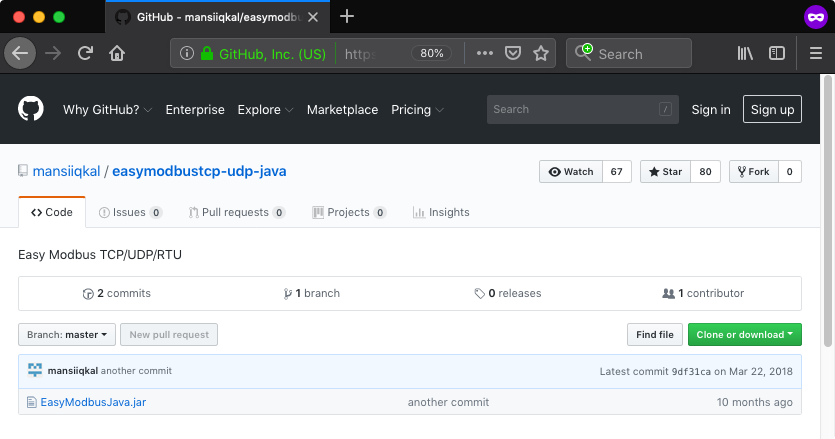Viewport: 835px width, 439px height.
Task: Open the Firefox hamburger menu
Action: coord(816,53)
